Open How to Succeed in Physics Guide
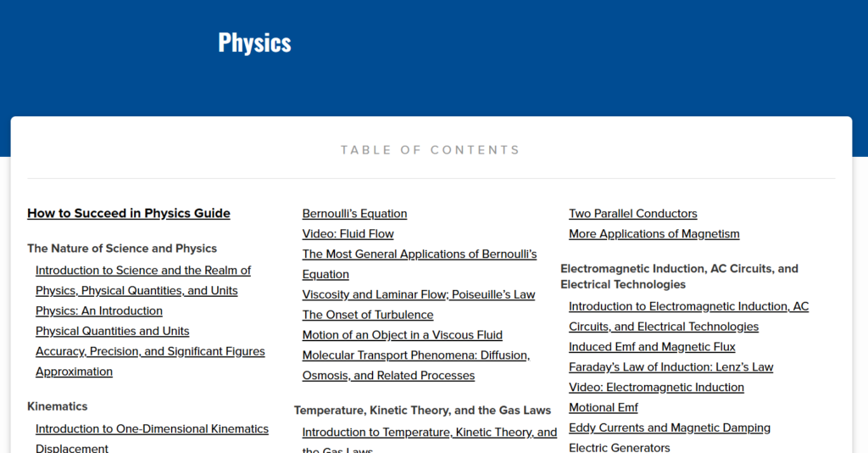This screenshot has height=453, width=868. [129, 214]
